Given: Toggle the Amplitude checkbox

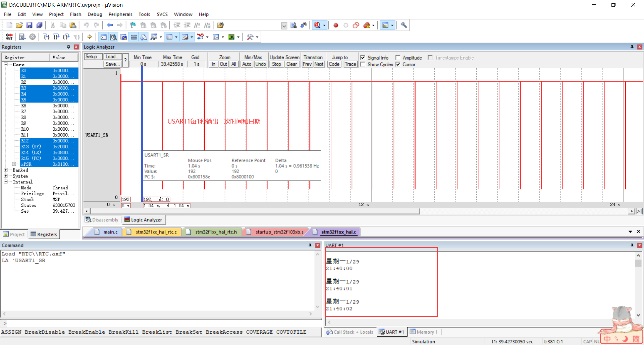Looking at the screenshot, I should (x=398, y=58).
